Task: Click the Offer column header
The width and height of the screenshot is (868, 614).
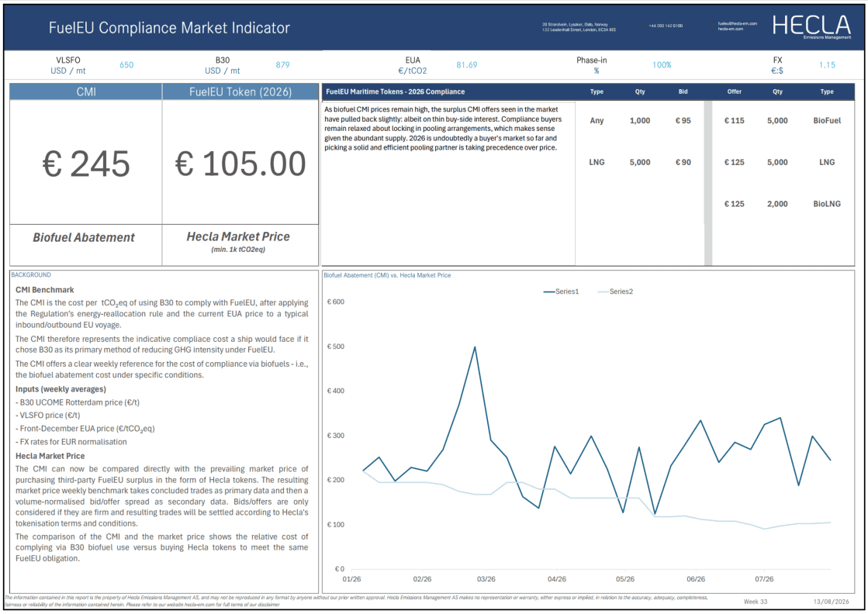Action: pos(734,91)
